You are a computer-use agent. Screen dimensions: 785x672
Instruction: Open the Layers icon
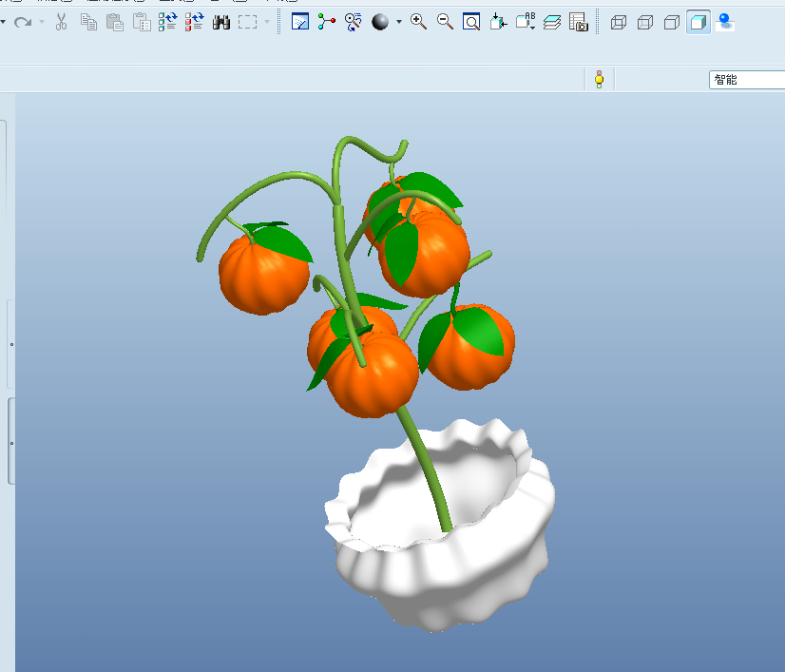pos(552,22)
